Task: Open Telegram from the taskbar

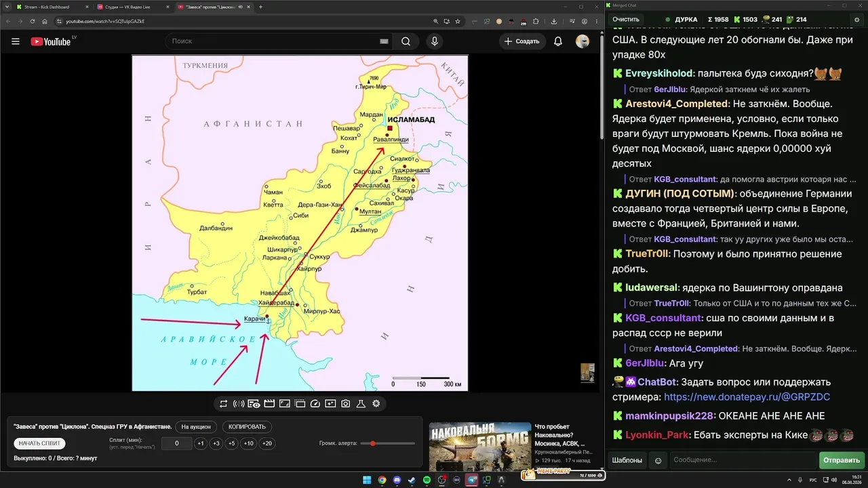Action: point(471,480)
